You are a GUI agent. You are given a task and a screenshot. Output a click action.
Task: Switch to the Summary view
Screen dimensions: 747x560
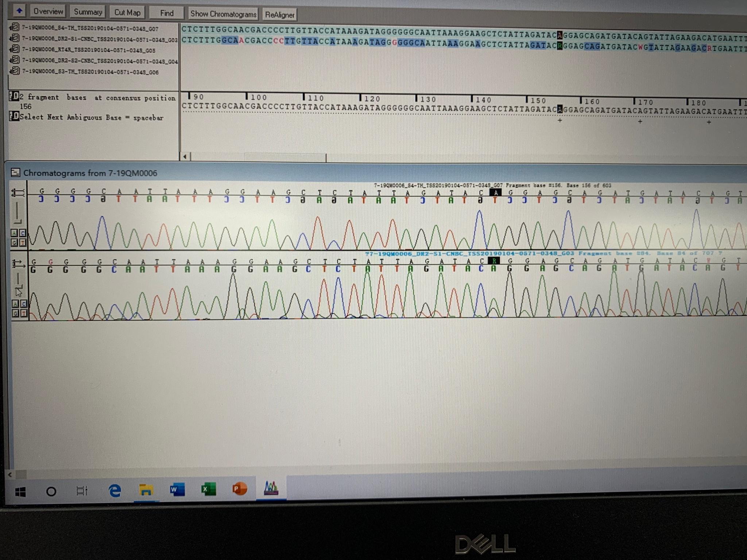click(88, 12)
